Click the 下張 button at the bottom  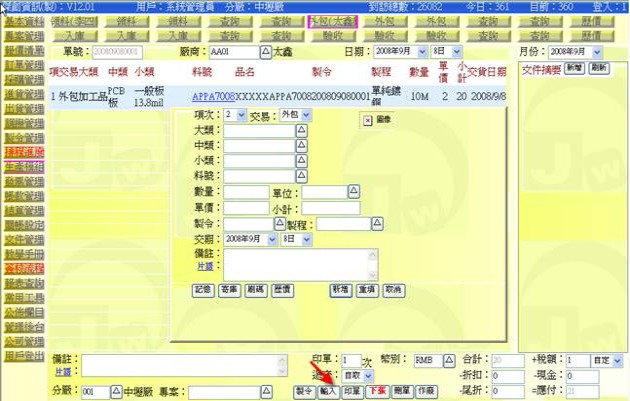(377, 392)
